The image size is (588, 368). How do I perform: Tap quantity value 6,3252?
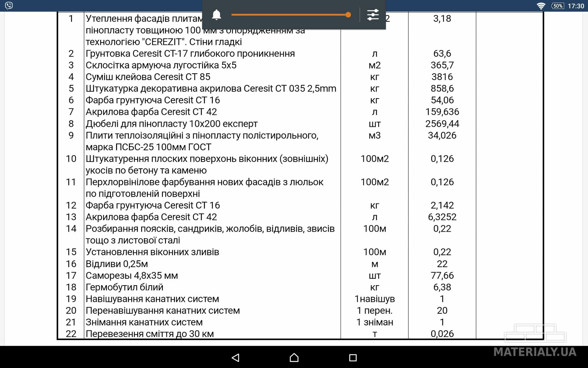click(x=442, y=217)
